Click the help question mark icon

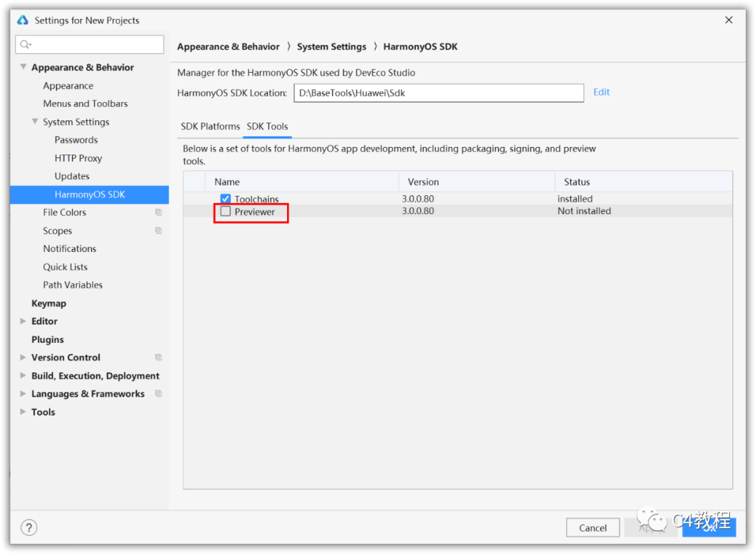point(29,527)
